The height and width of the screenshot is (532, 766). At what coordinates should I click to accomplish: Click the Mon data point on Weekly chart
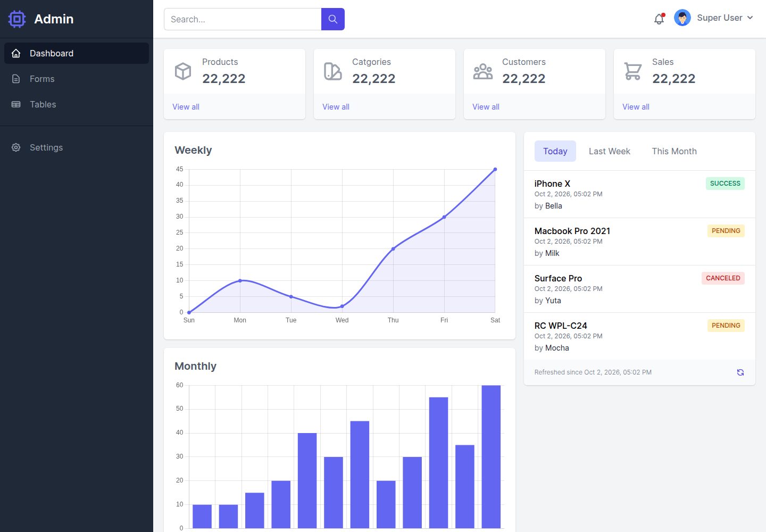[240, 280]
